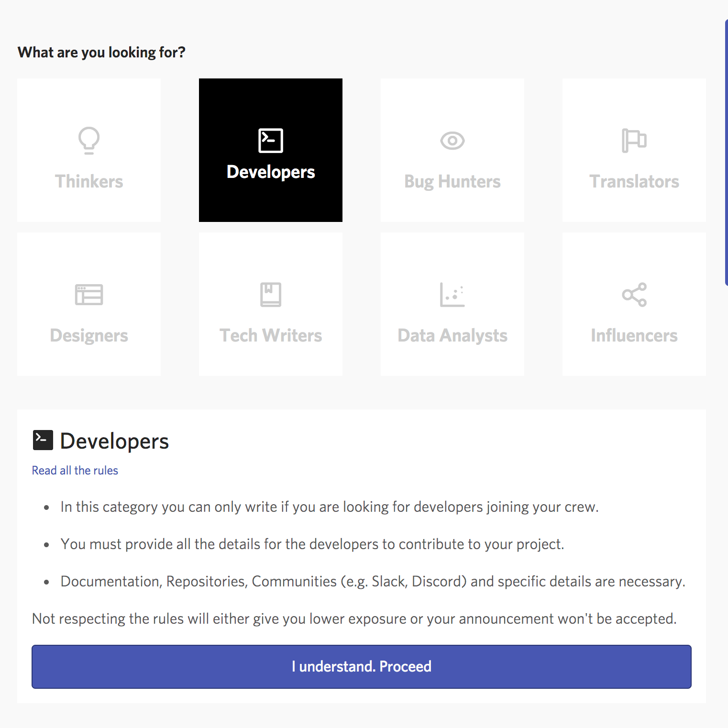The width and height of the screenshot is (728, 728).
Task: Select the Influencers category label
Action: click(634, 336)
